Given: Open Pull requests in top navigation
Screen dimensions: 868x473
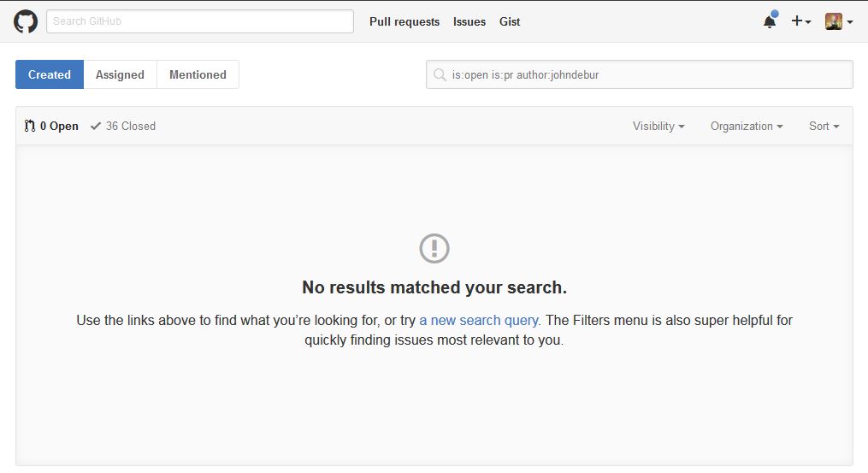Looking at the screenshot, I should [x=404, y=21].
